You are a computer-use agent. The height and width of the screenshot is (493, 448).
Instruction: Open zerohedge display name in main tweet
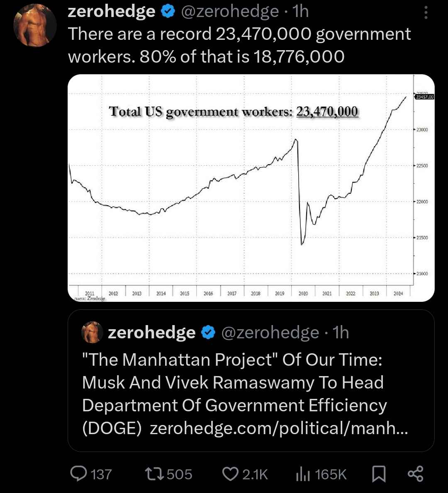tap(111, 12)
